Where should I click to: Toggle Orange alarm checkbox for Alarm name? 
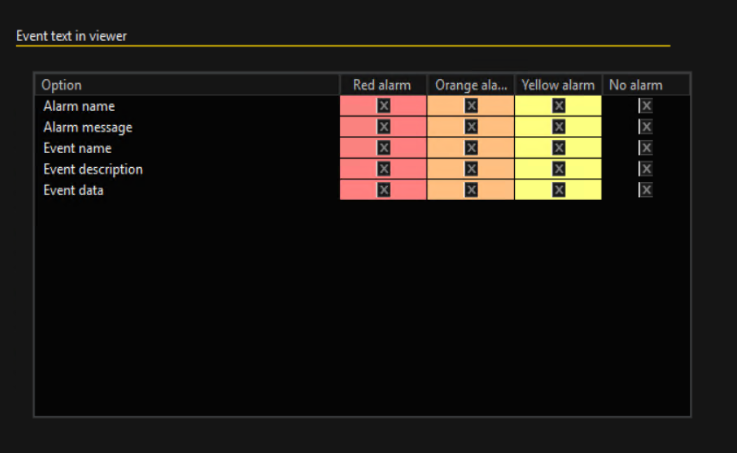(471, 106)
